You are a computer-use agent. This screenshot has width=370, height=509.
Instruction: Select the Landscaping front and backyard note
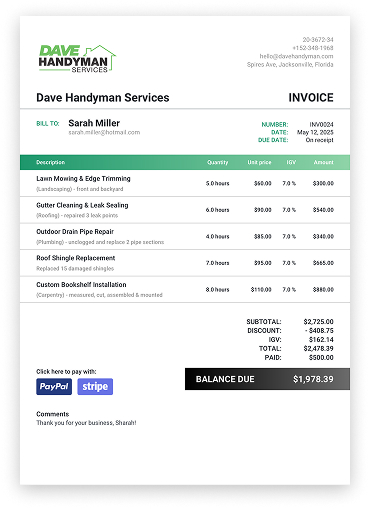click(x=80, y=189)
